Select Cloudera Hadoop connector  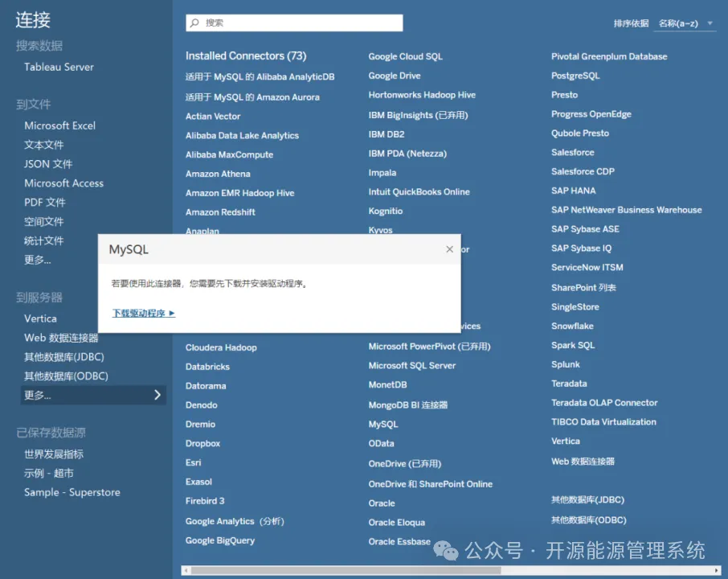click(x=221, y=347)
